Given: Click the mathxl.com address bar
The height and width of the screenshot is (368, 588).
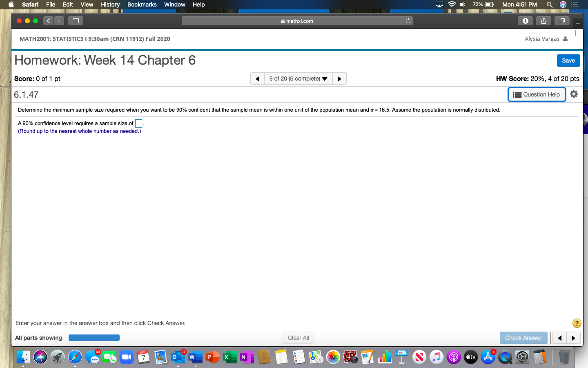Looking at the screenshot, I should click(x=297, y=21).
